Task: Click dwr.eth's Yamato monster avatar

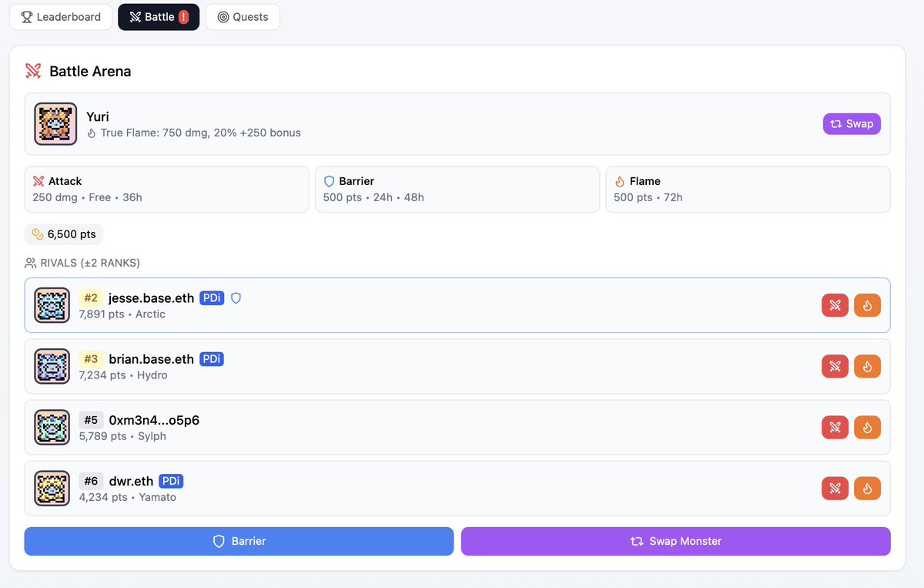Action: tap(52, 488)
